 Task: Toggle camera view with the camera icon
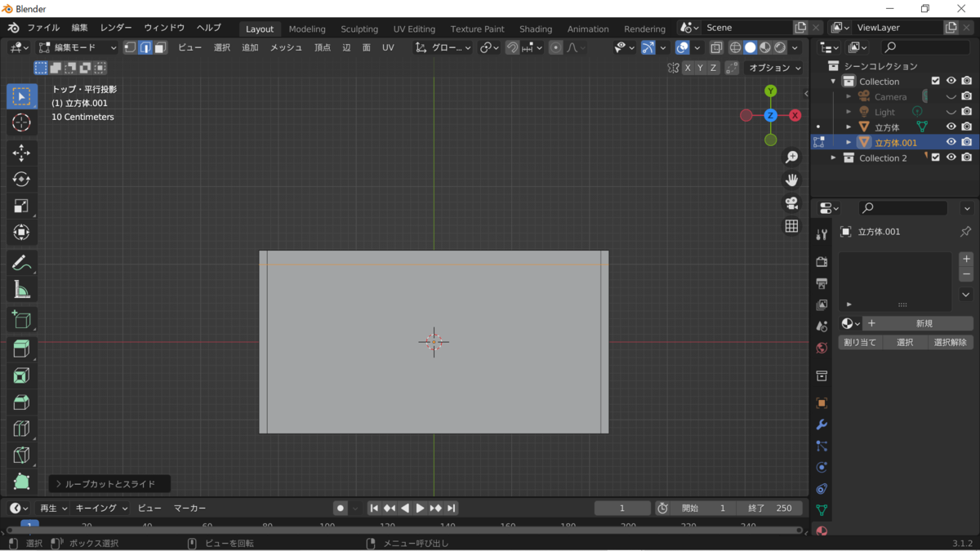coord(791,203)
